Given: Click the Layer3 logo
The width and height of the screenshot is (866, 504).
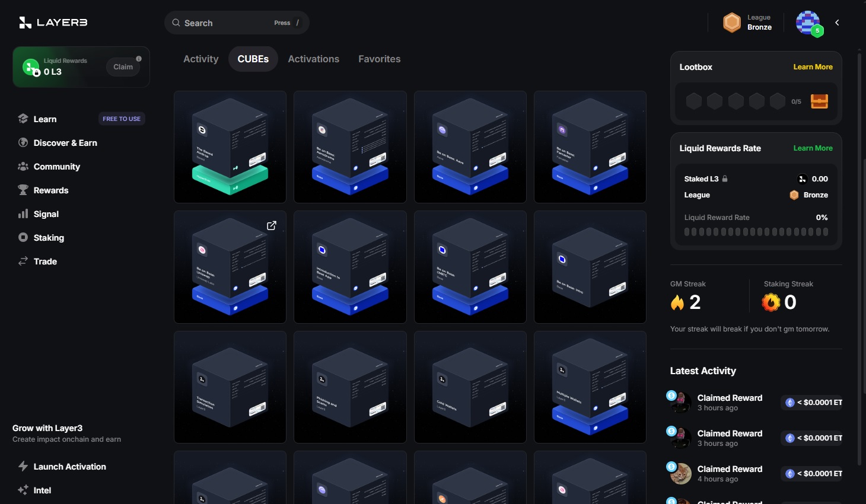Looking at the screenshot, I should 53,23.
